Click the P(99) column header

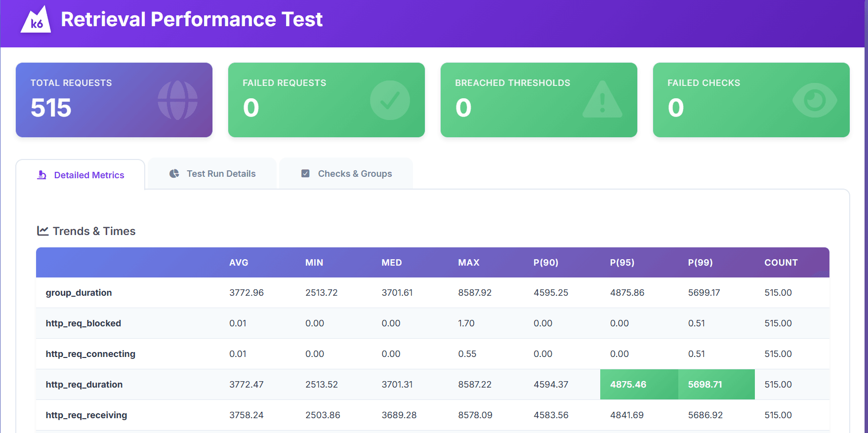(x=701, y=263)
